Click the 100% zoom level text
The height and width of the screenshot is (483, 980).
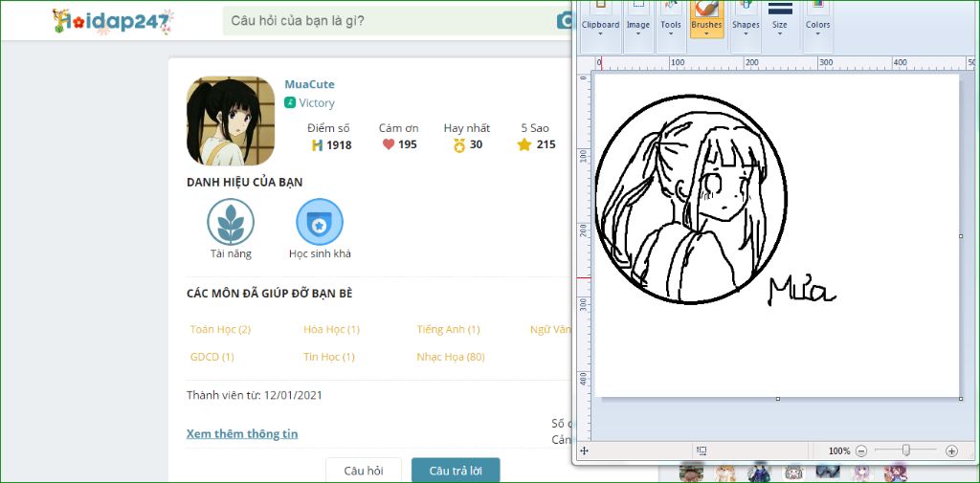click(839, 450)
